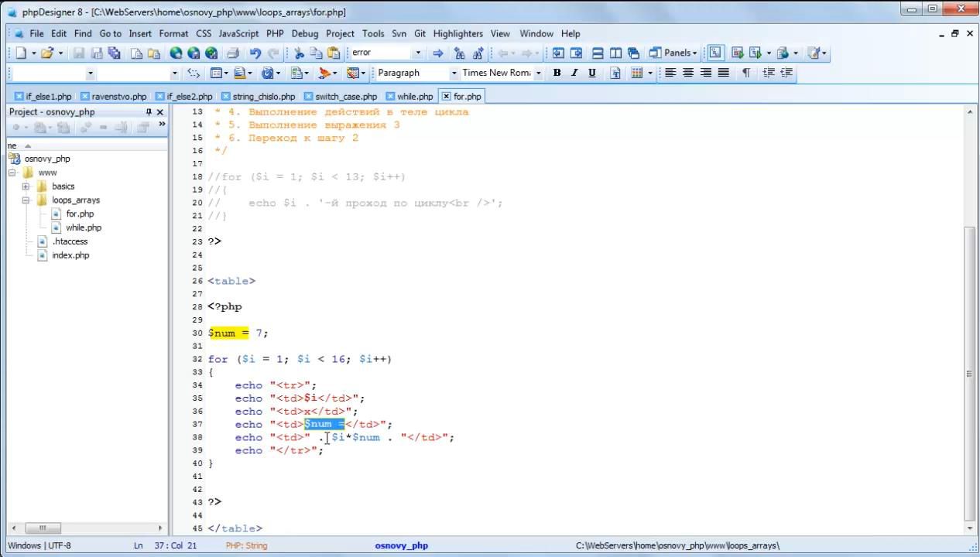Image resolution: width=980 pixels, height=557 pixels.
Task: Click the Find next binoculars icon
Action: (x=478, y=53)
